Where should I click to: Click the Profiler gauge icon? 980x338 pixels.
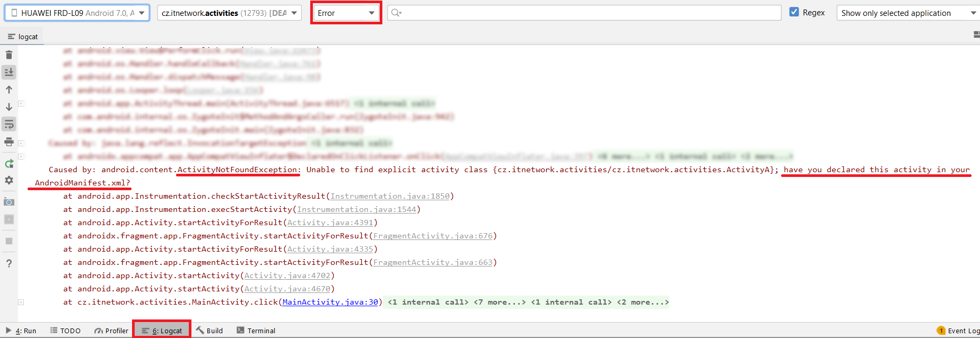98,331
